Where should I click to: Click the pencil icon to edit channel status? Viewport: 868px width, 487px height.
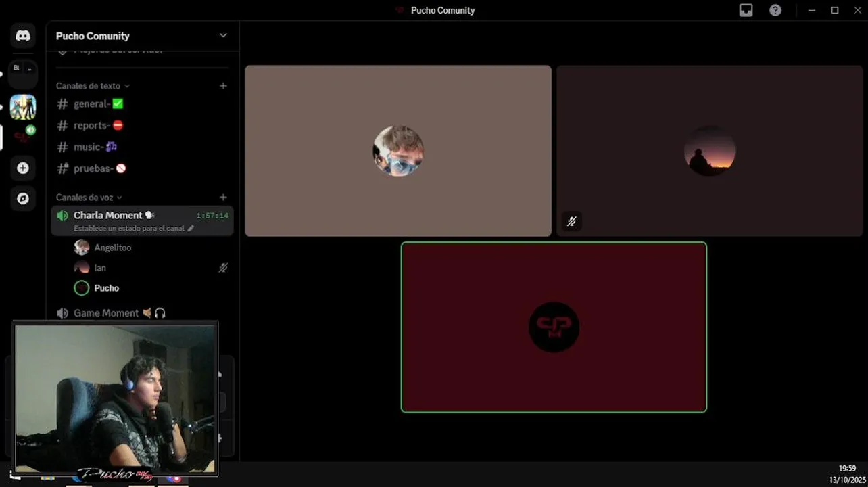click(191, 229)
